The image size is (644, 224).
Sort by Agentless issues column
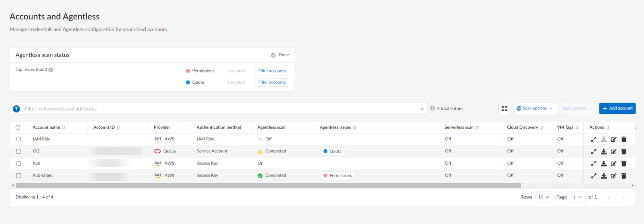click(x=354, y=128)
